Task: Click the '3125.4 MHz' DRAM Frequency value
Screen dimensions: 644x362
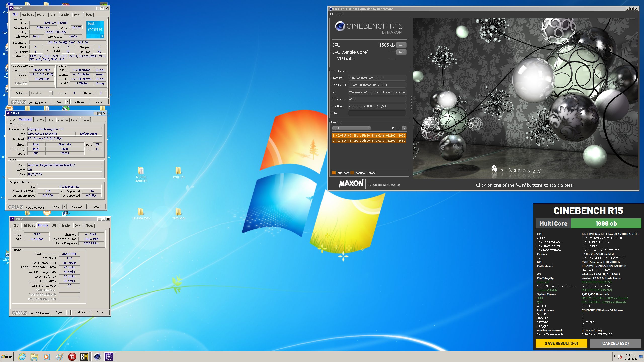Action: [69, 254]
